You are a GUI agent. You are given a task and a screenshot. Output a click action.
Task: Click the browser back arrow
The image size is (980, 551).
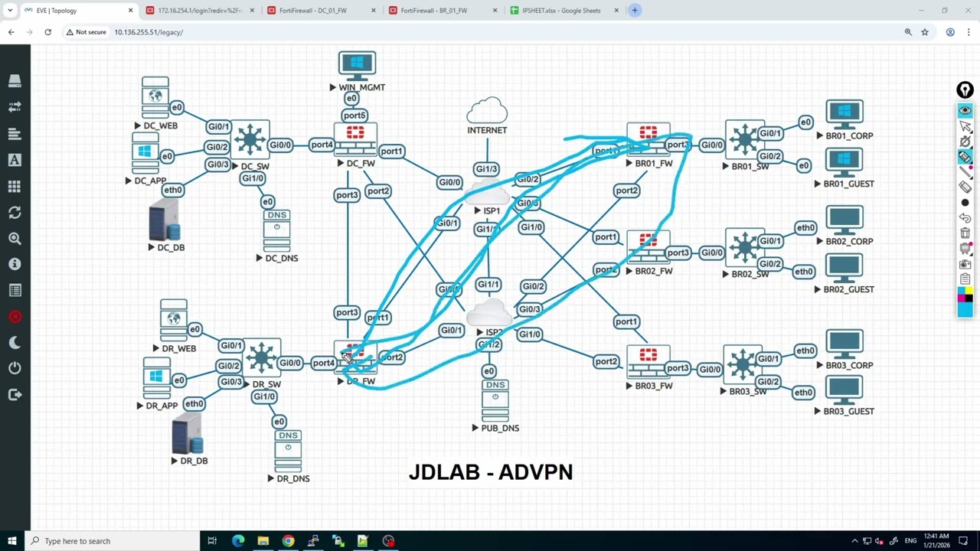tap(11, 32)
